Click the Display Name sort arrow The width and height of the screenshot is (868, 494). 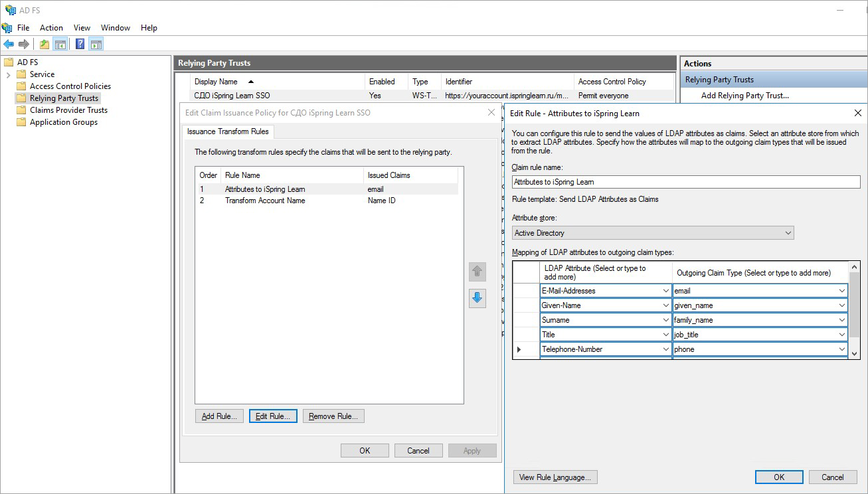click(250, 82)
